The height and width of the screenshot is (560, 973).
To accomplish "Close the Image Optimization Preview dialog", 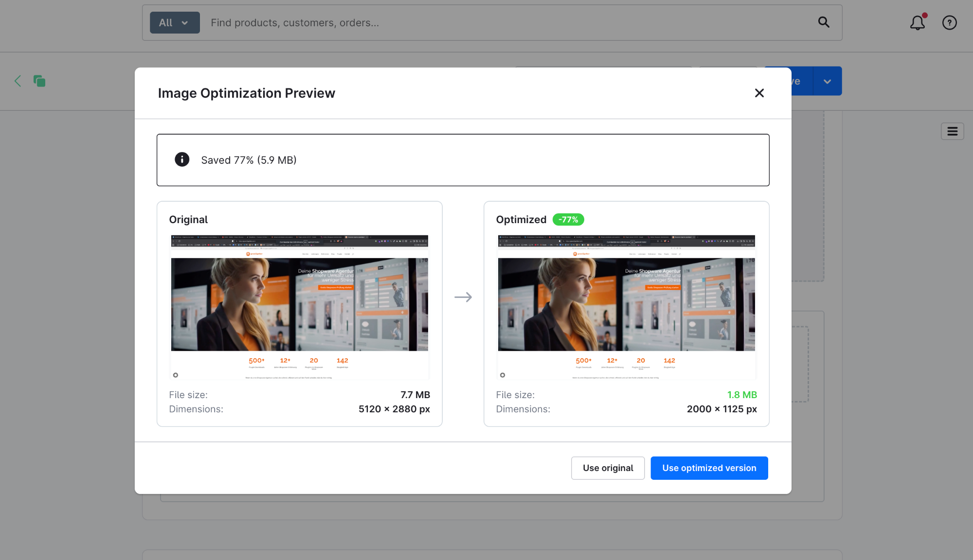I will 759,93.
